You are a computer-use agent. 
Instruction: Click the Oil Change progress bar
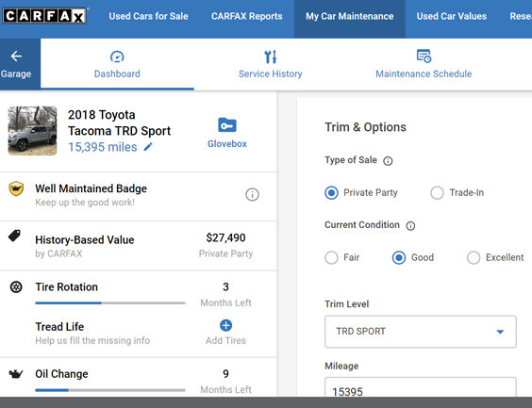[x=110, y=390]
